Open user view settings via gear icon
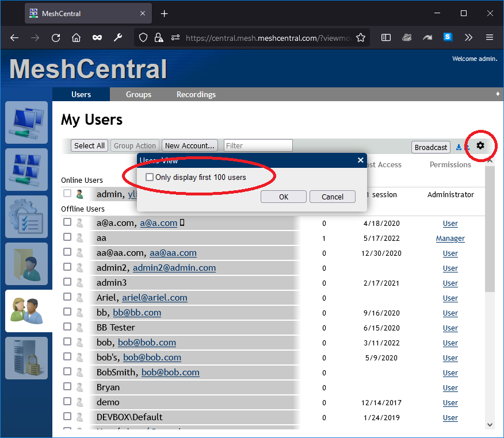Screen dimensions: 504x438 [480, 147]
